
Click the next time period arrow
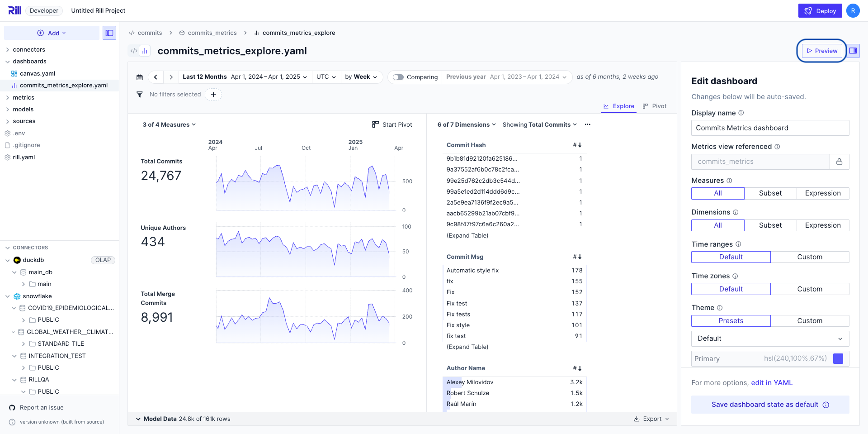coord(171,77)
